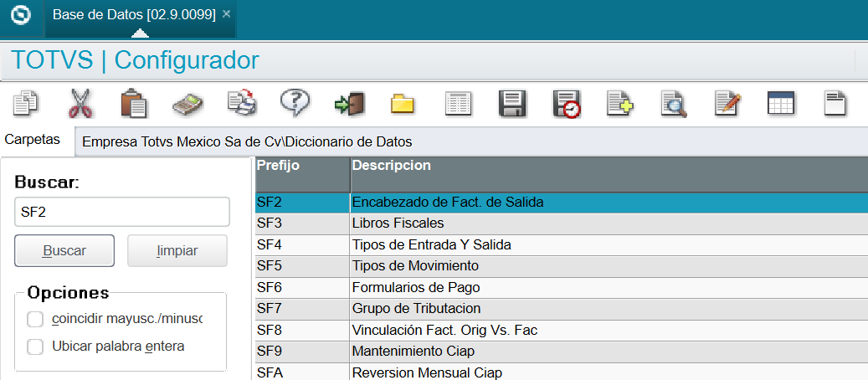Screen dimensions: 868x380
Task: Select row SF7 prefix cell
Action: 303,309
